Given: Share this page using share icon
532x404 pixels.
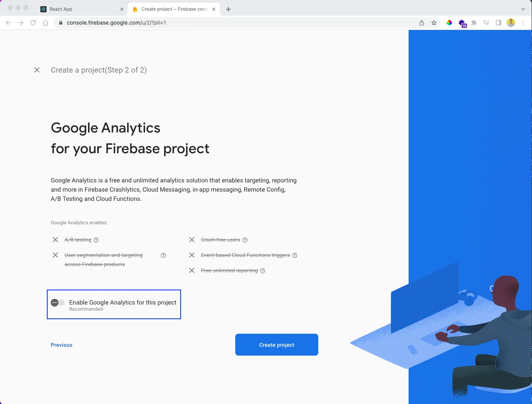Looking at the screenshot, I should coord(422,23).
